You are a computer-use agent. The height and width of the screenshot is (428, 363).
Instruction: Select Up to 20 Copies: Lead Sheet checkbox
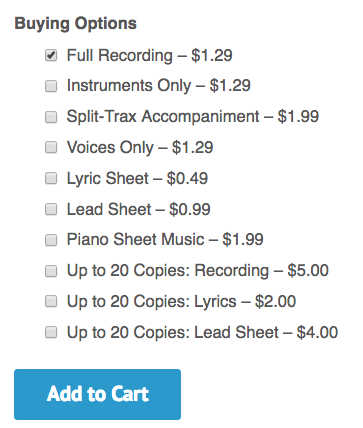(x=51, y=333)
